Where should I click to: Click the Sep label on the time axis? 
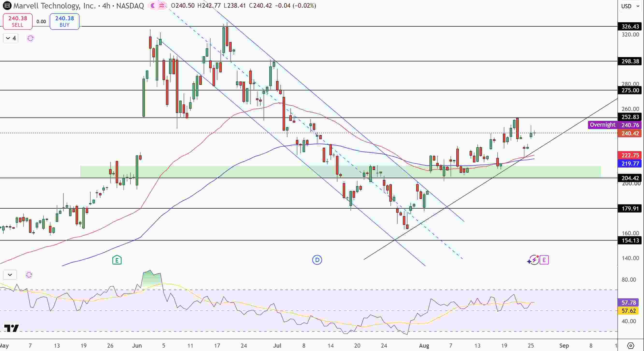click(564, 345)
